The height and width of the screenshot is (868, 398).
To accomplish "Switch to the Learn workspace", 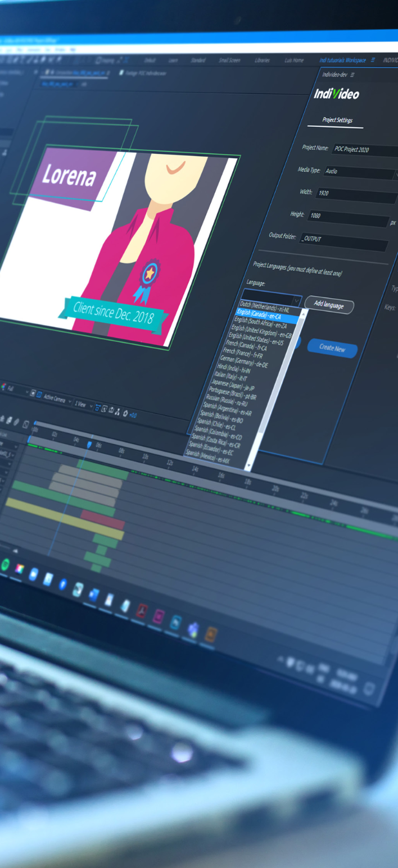I will pyautogui.click(x=173, y=60).
